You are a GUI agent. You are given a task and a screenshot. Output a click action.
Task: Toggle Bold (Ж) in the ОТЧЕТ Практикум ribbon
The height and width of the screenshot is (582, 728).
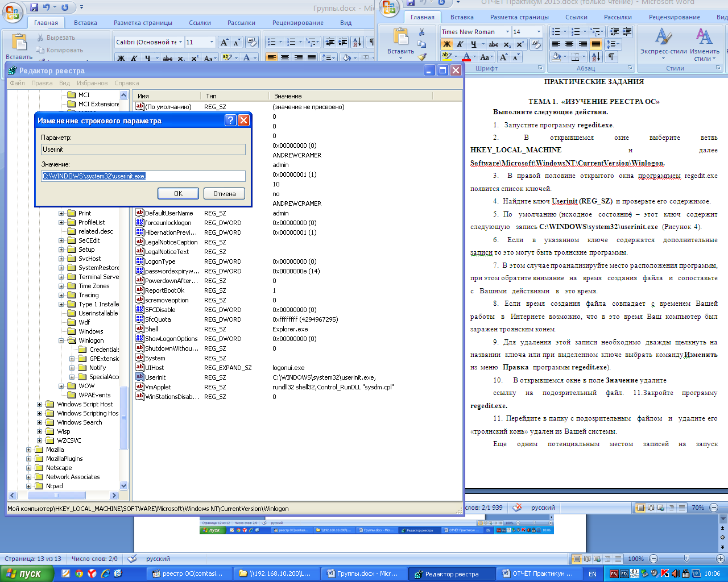[447, 44]
